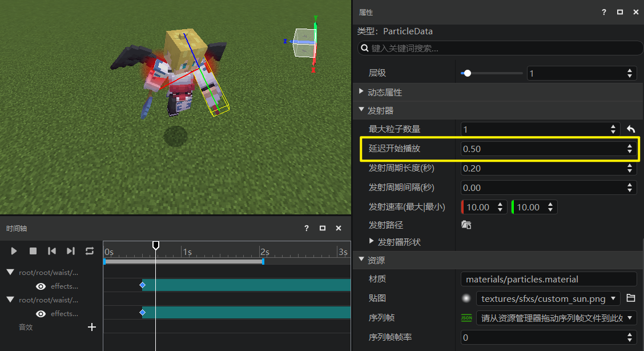Focus the property keyword search field
The height and width of the screenshot is (351, 644).
pyautogui.click(x=502, y=49)
